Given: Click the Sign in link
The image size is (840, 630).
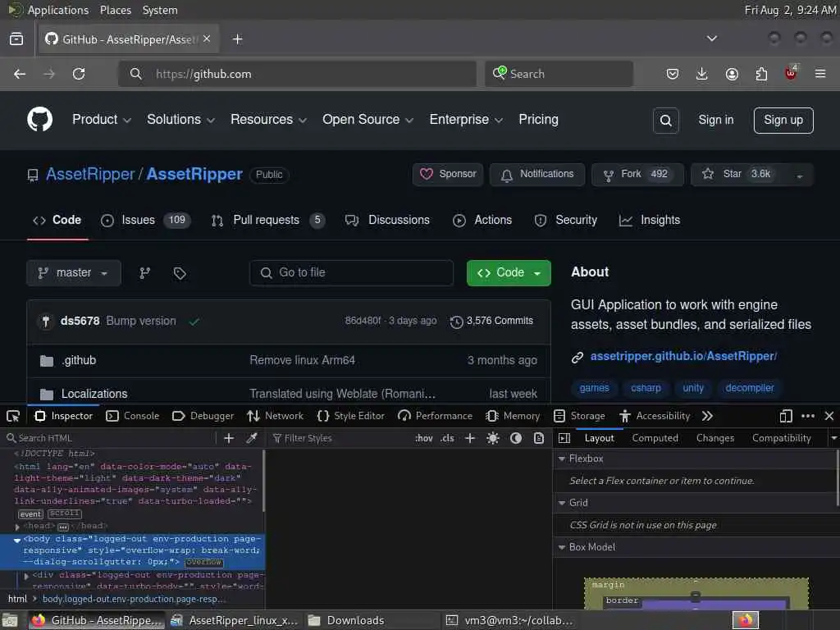Looking at the screenshot, I should pyautogui.click(x=715, y=120).
